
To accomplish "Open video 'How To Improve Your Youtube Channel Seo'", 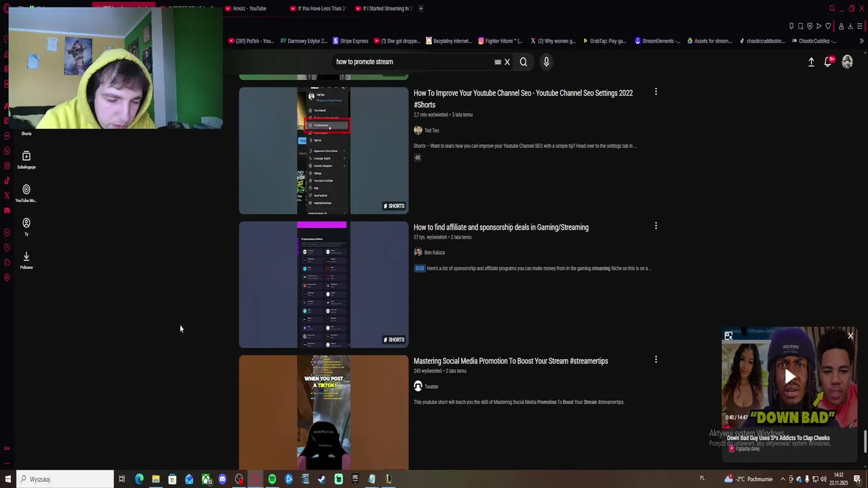I will [523, 99].
